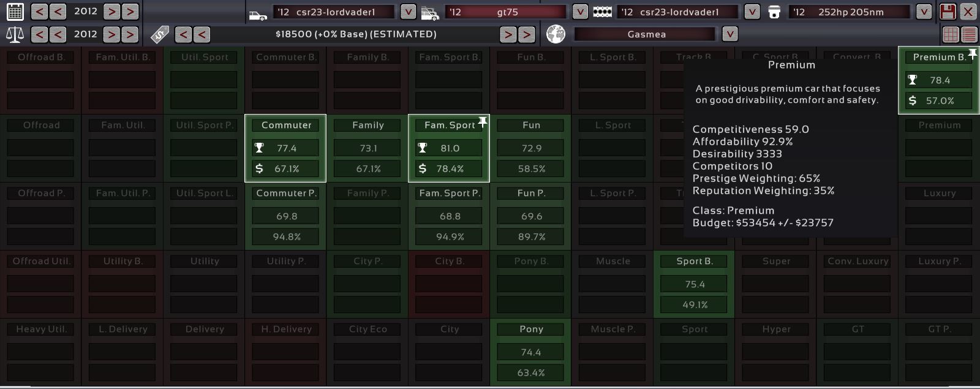Click the 94.8% affordability value in Commuter P.
980x389 pixels.
(x=286, y=236)
